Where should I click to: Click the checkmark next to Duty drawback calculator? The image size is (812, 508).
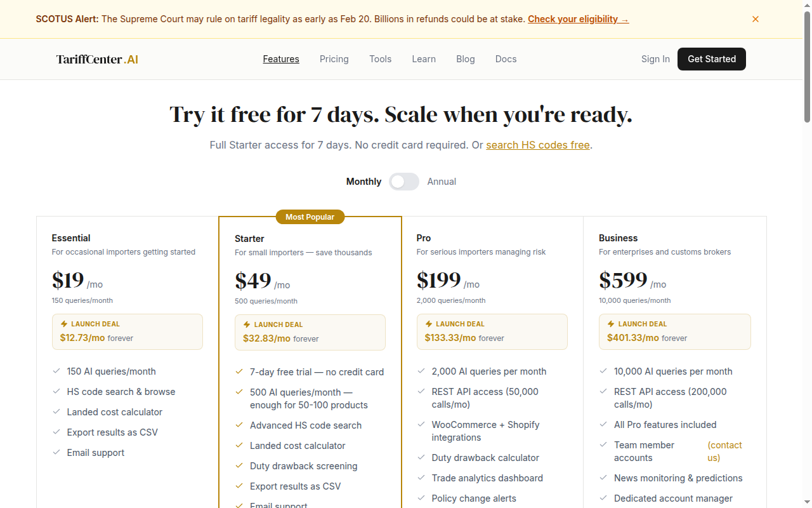[421, 458]
